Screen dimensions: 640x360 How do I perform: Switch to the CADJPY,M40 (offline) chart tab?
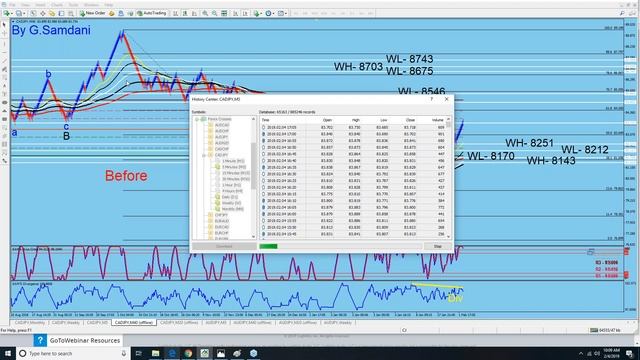click(x=133, y=322)
